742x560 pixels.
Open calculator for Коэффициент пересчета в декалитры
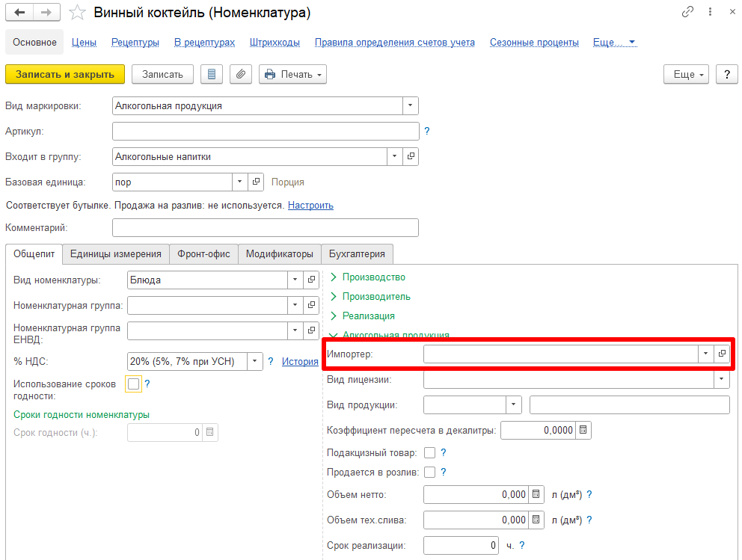pos(583,430)
